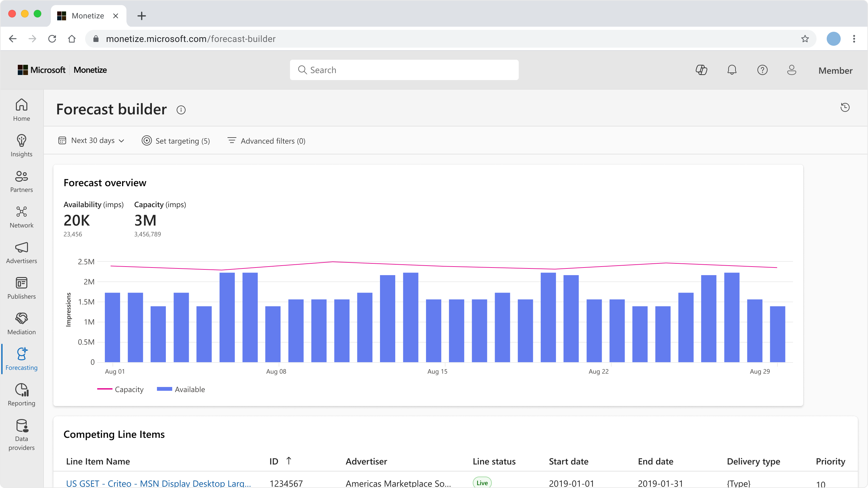868x488 pixels.
Task: Expand the Next 30 days dropdown
Action: tap(91, 140)
